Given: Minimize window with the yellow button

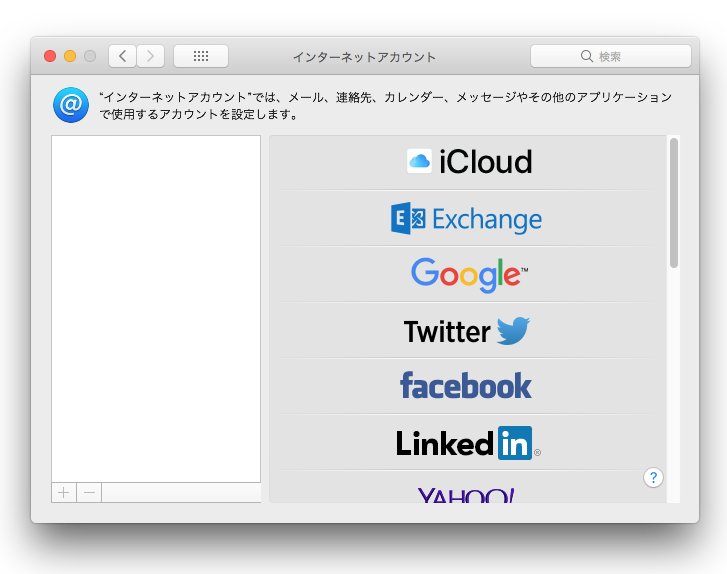Looking at the screenshot, I should pos(70,56).
